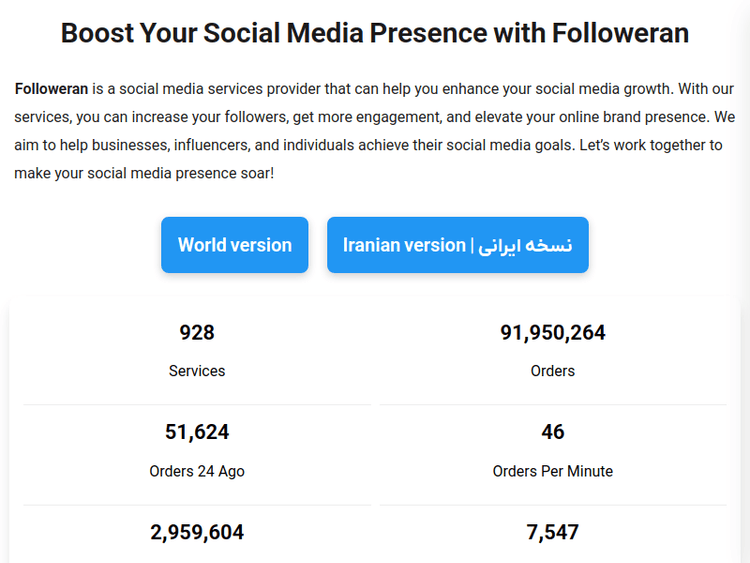Click the 2,959,604 statistic
The image size is (750, 563).
click(x=197, y=532)
